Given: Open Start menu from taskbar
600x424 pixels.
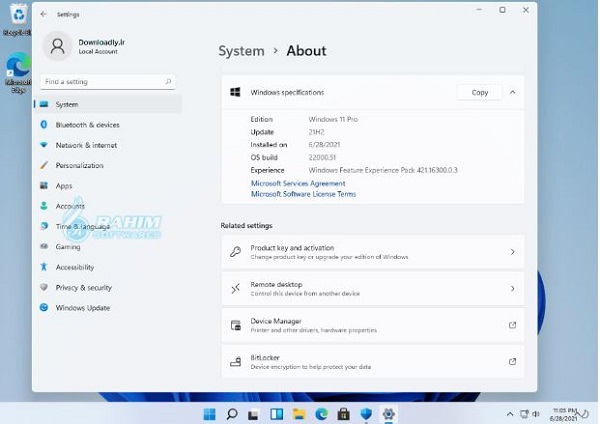Looking at the screenshot, I should coord(210,413).
